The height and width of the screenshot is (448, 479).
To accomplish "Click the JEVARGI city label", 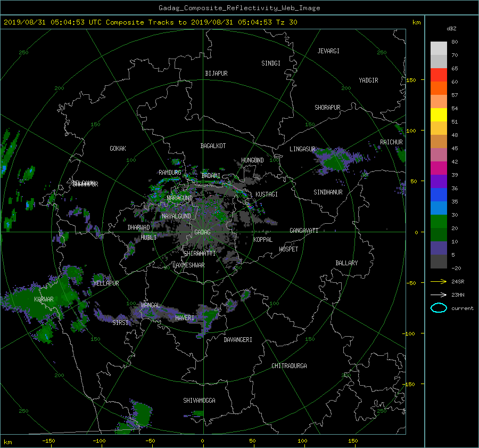I will pyautogui.click(x=328, y=51).
